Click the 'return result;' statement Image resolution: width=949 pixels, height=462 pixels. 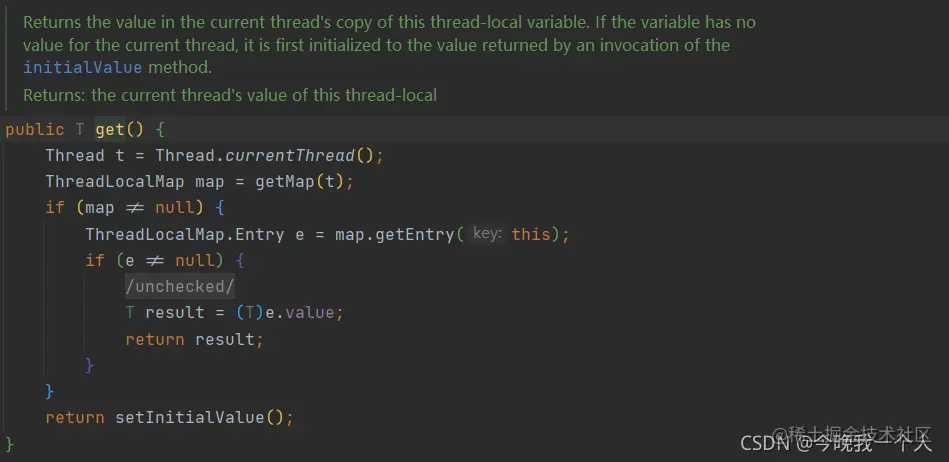coord(195,339)
